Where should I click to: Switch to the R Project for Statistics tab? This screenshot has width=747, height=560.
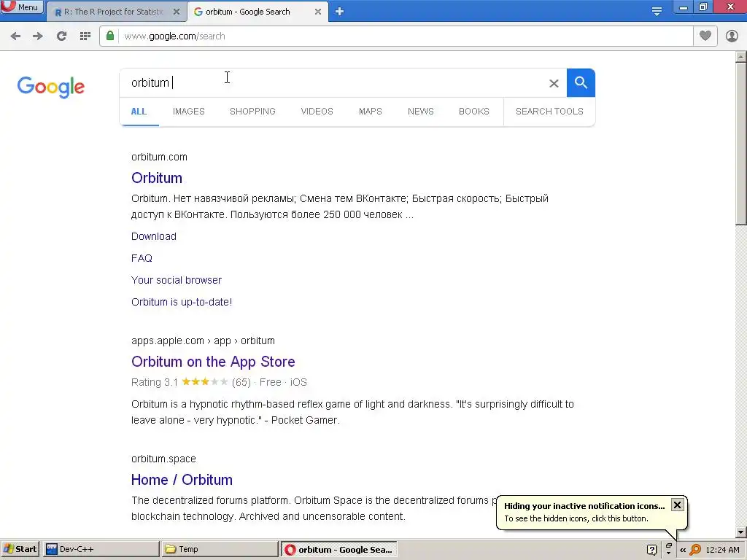click(x=113, y=12)
